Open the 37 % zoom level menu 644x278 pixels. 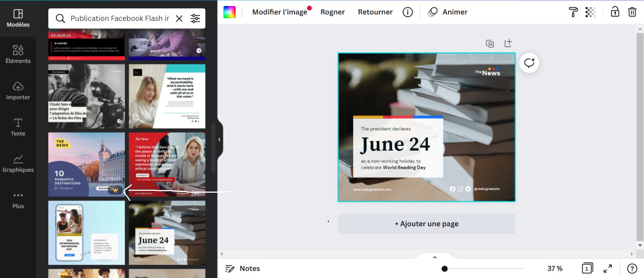555,269
